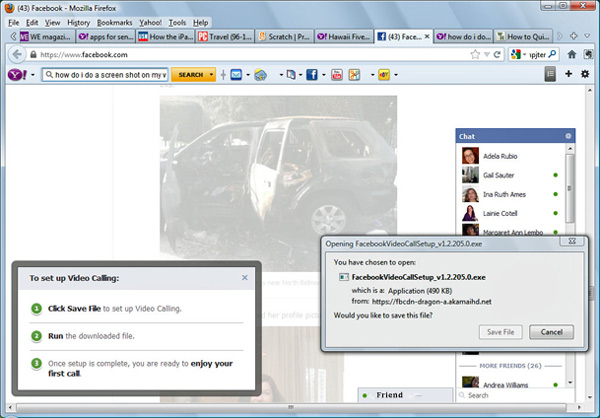Open the eBay icon dropdown arrow
600x418 pixels.
[x=395, y=75]
